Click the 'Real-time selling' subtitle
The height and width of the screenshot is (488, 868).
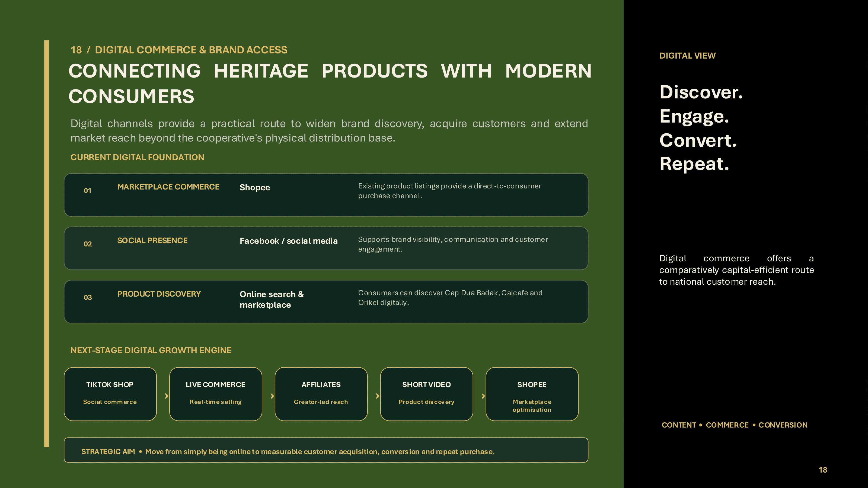pyautogui.click(x=216, y=402)
